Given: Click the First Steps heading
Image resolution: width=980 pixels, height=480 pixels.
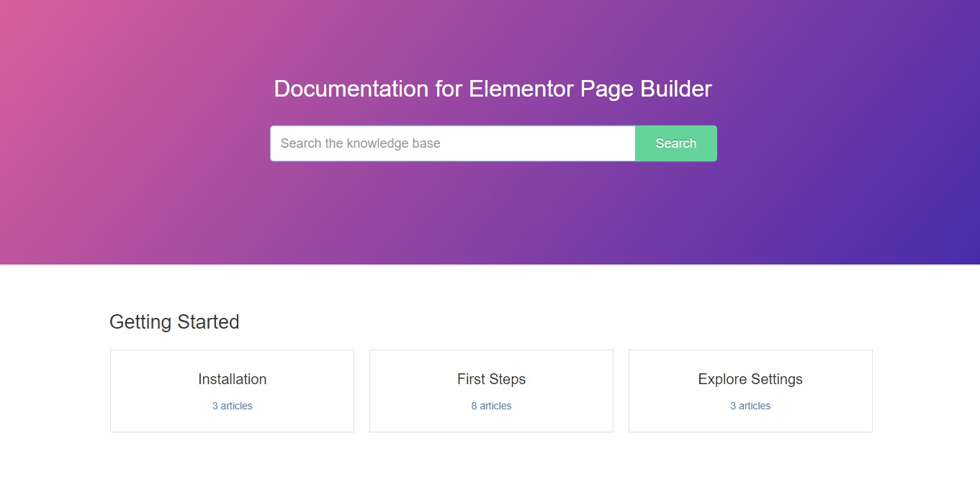Looking at the screenshot, I should coord(491,379).
